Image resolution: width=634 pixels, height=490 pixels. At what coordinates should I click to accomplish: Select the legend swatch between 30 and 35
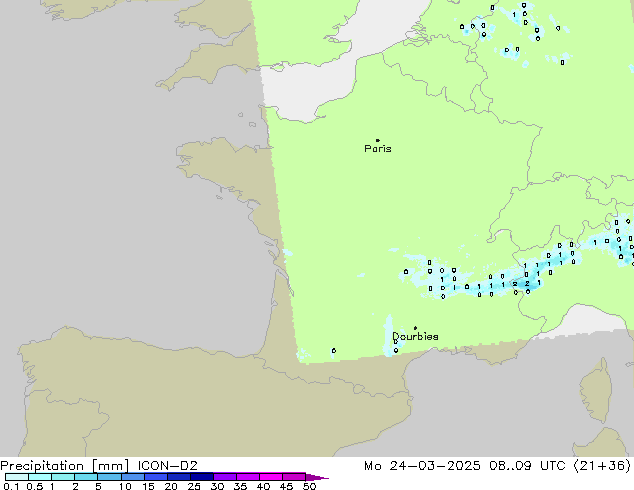(x=224, y=477)
